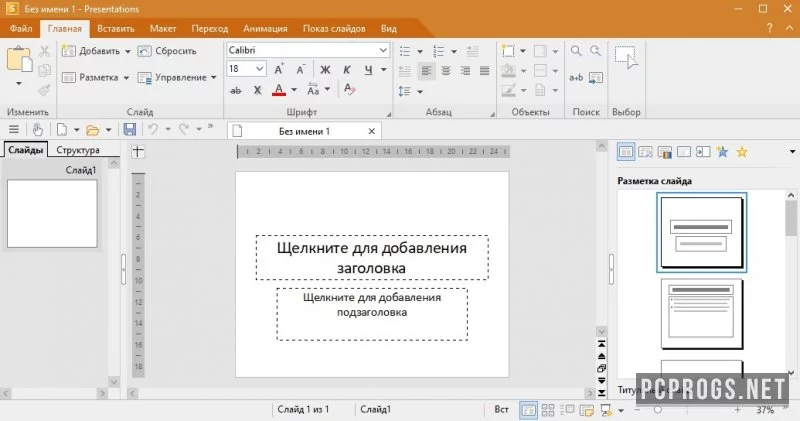Viewport: 800px width, 421px height.
Task: Expand the Разметка layout dropdown
Action: point(126,78)
